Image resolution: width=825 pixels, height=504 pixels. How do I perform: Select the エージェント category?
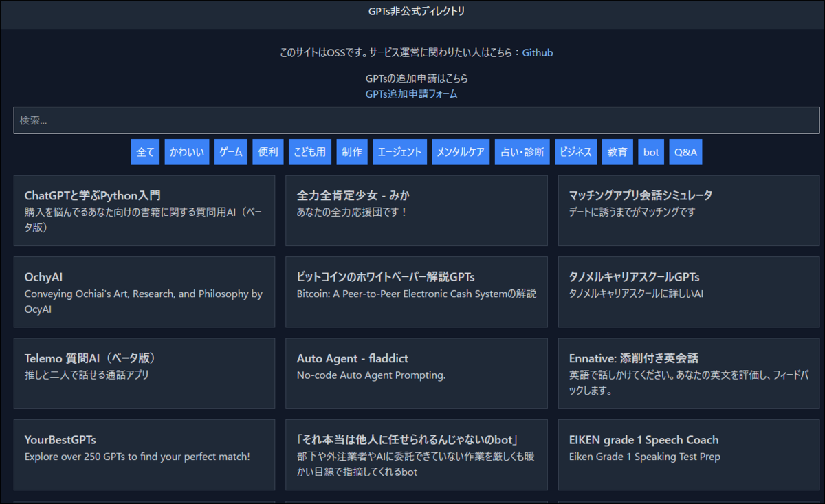coord(399,152)
